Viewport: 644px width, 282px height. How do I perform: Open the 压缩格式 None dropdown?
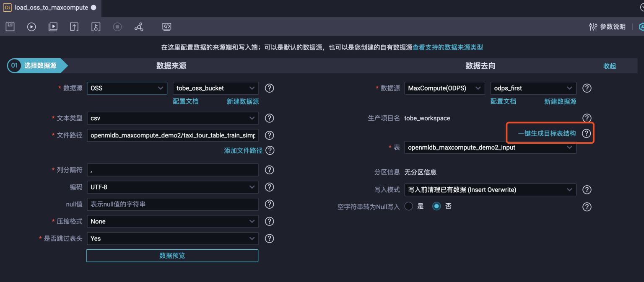coord(173,221)
